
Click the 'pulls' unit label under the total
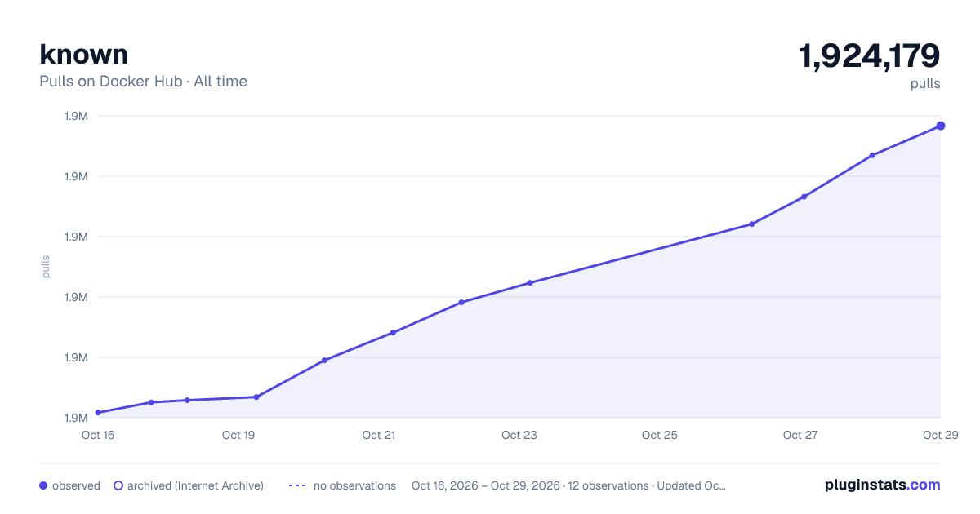925,84
